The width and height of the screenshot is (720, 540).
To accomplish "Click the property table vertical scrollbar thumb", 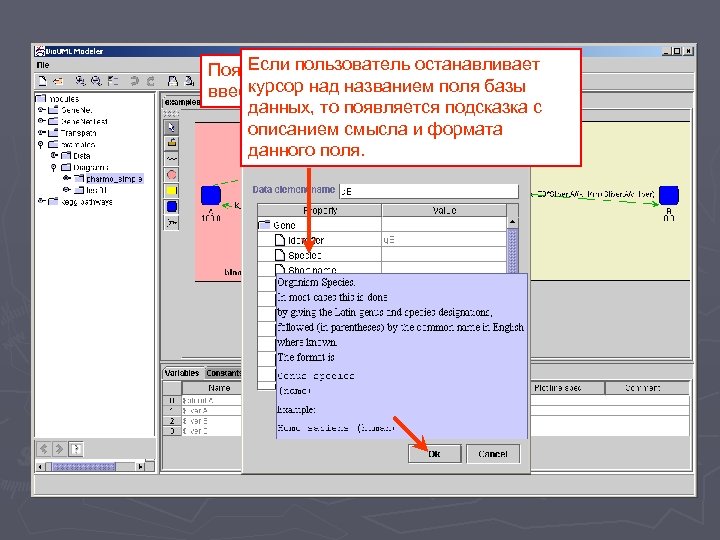I will (512, 251).
